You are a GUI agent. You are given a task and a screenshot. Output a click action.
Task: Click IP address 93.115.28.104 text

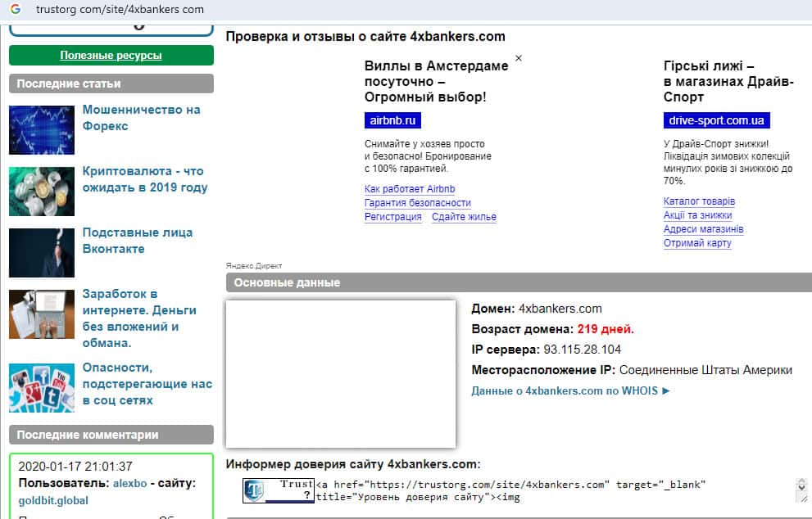(582, 350)
